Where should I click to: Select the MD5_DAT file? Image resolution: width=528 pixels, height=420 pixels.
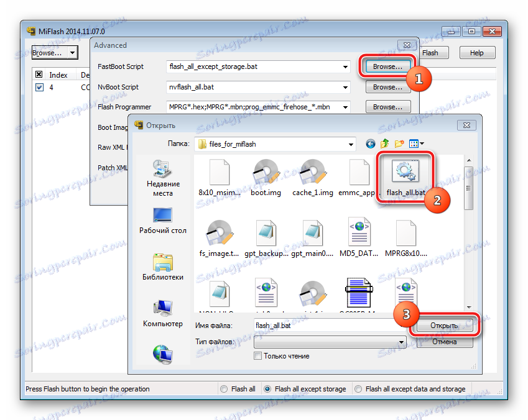[359, 239]
